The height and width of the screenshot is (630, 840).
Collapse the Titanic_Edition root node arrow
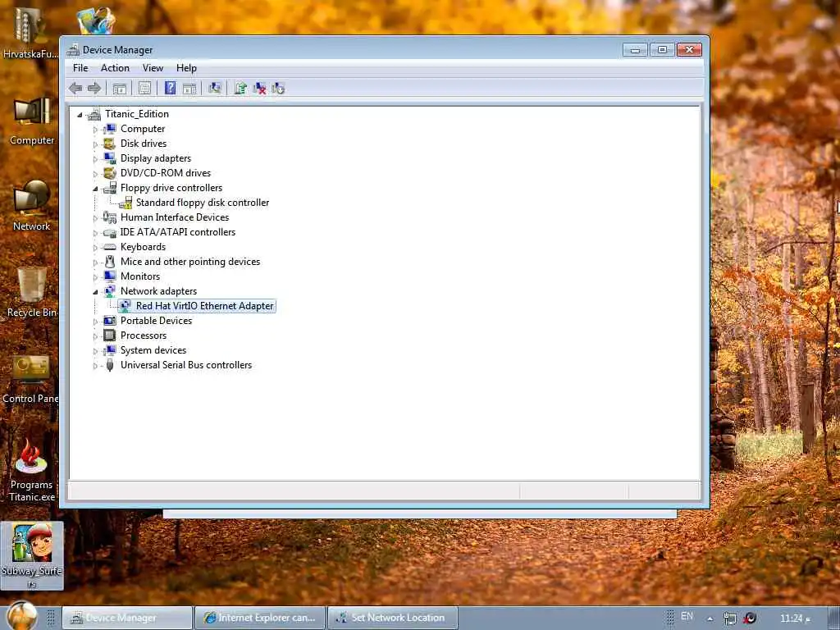(80, 115)
